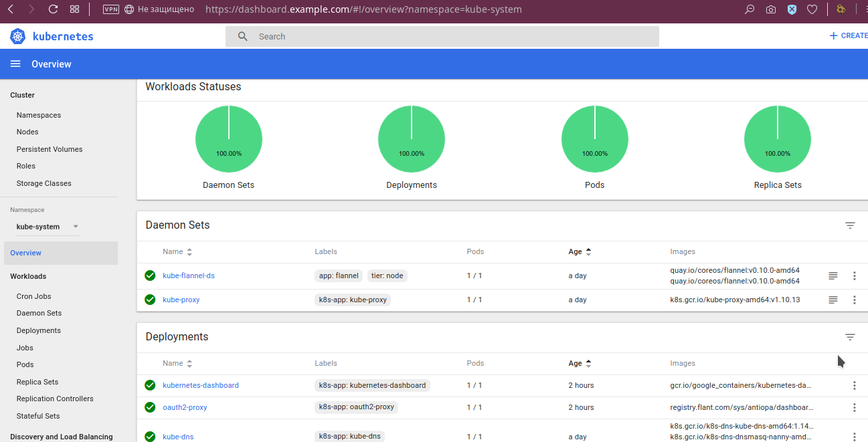This screenshot has height=442, width=868.
Task: Open Stateful Sets in sidebar
Action: (x=38, y=416)
